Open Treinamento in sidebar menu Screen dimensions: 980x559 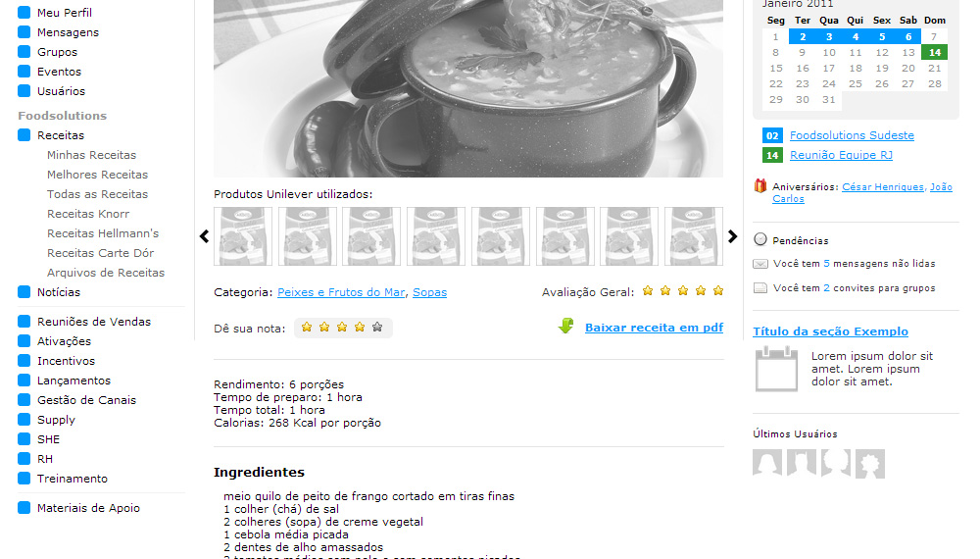[72, 479]
